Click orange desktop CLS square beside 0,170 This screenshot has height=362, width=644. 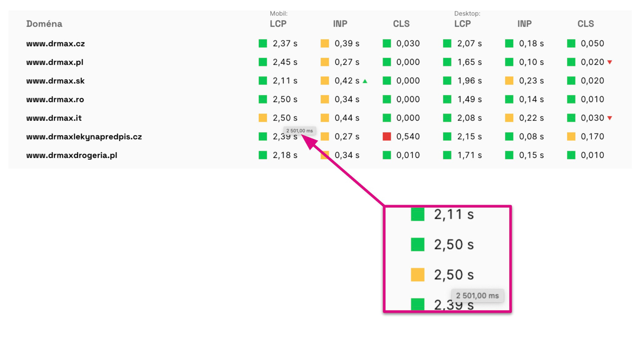pos(571,136)
